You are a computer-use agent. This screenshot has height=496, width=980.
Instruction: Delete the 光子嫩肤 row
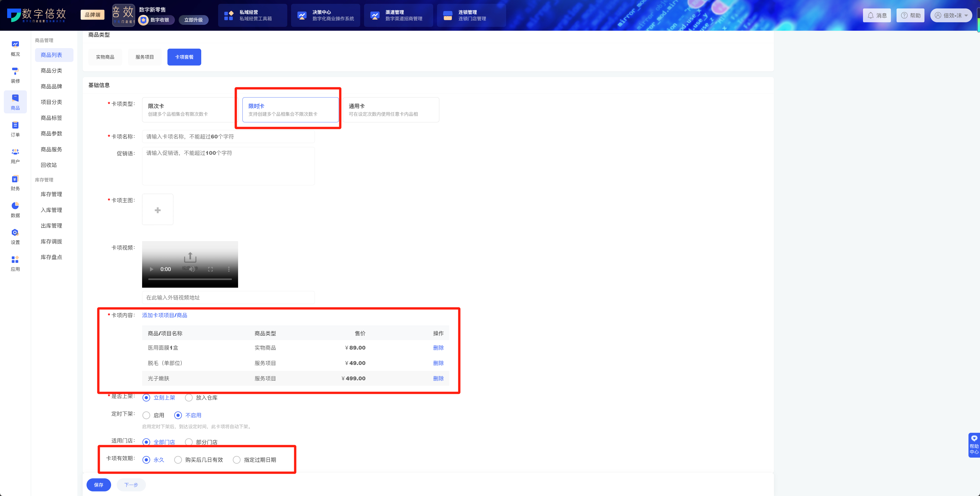pyautogui.click(x=438, y=378)
